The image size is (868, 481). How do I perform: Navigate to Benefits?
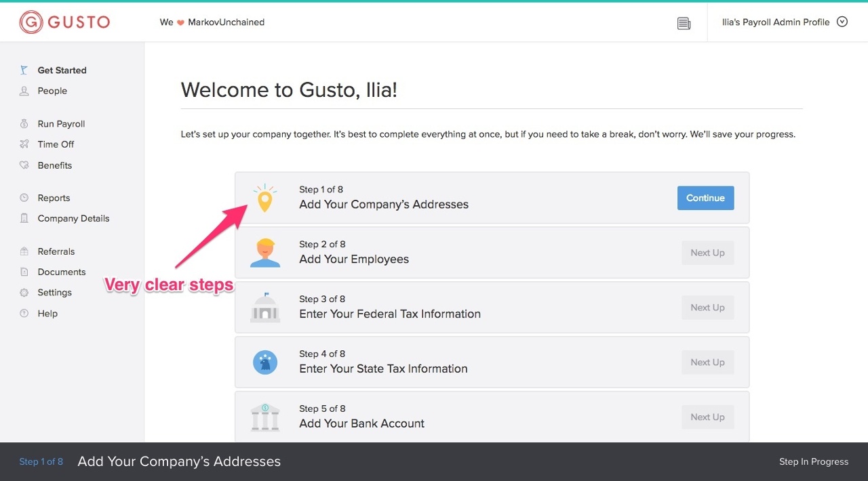55,165
